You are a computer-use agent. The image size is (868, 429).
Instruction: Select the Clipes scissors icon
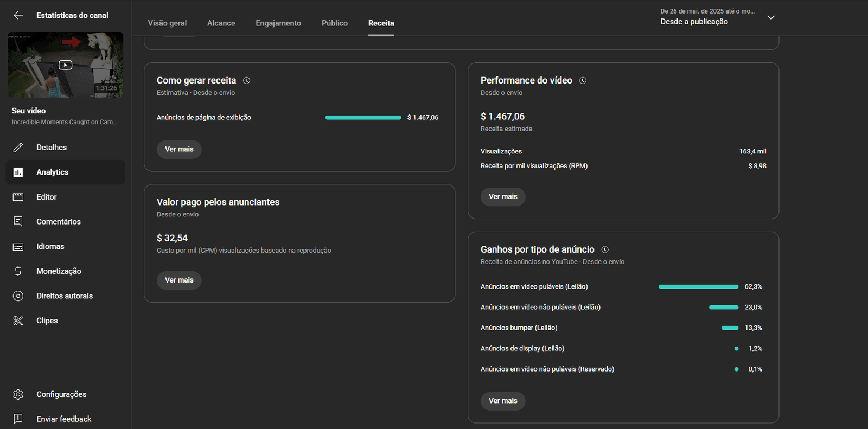click(18, 321)
